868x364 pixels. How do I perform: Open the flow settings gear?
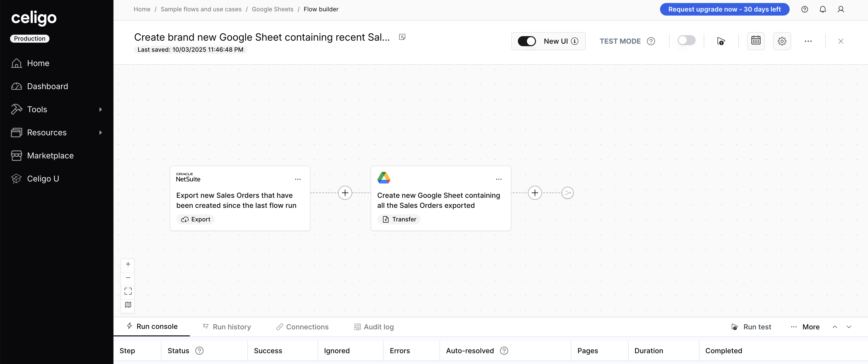tap(782, 41)
